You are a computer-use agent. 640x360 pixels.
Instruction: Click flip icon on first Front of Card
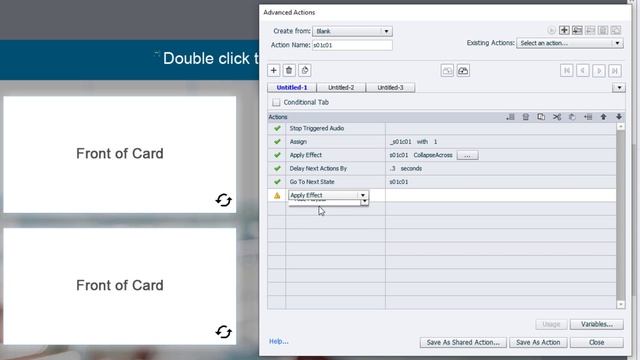click(x=224, y=200)
